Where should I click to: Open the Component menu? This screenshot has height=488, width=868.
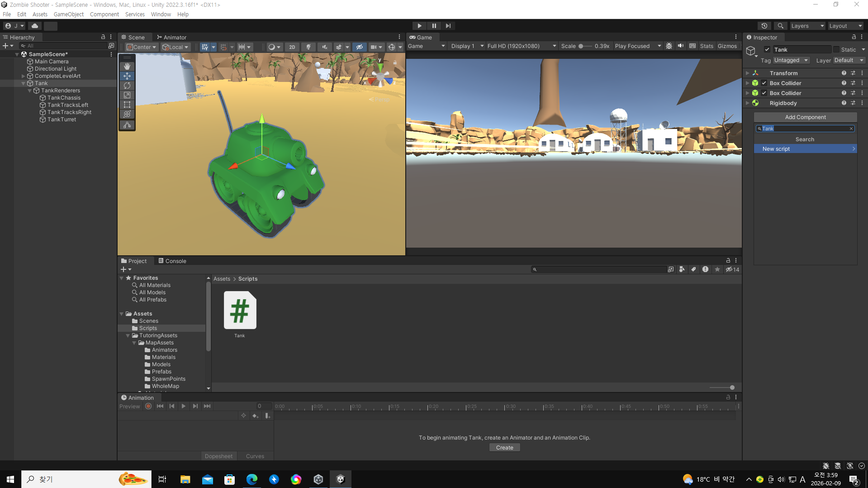tap(104, 14)
